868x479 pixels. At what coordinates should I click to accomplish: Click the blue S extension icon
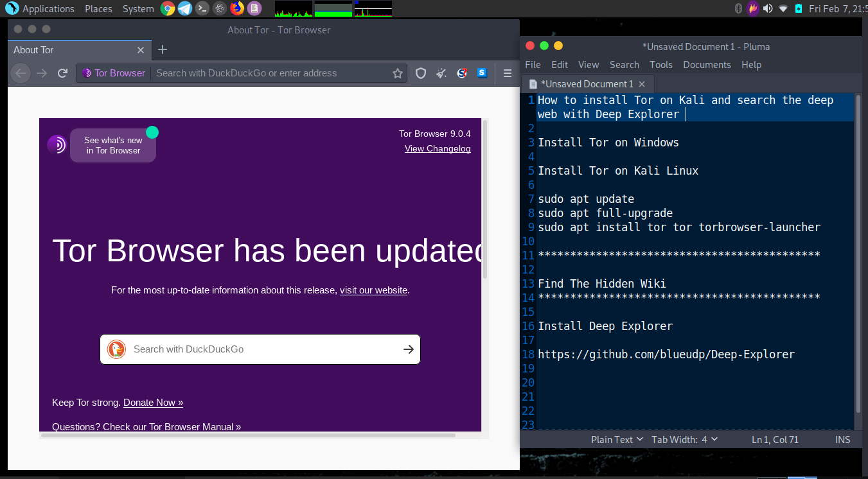pyautogui.click(x=483, y=73)
